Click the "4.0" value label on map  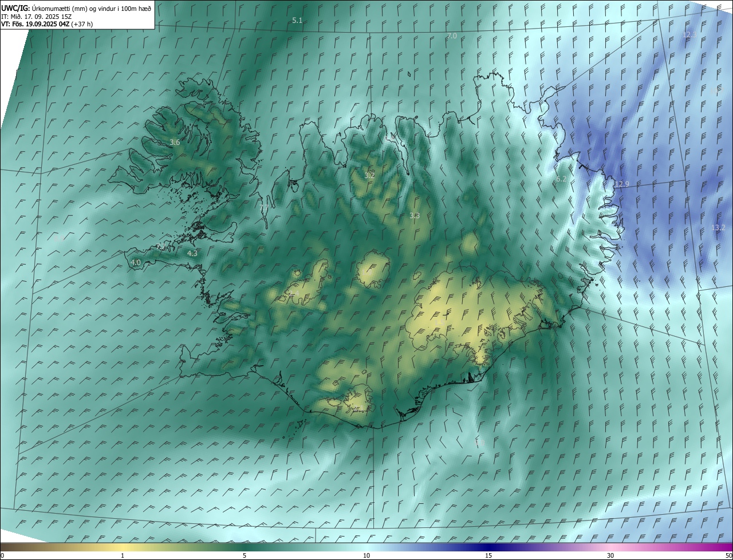tap(136, 263)
